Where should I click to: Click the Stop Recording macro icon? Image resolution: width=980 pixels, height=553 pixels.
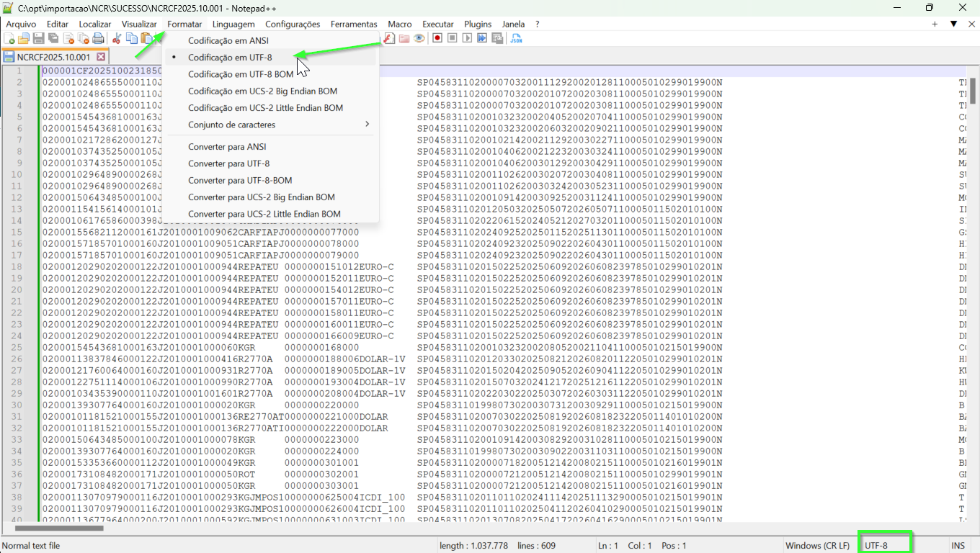pyautogui.click(x=453, y=38)
